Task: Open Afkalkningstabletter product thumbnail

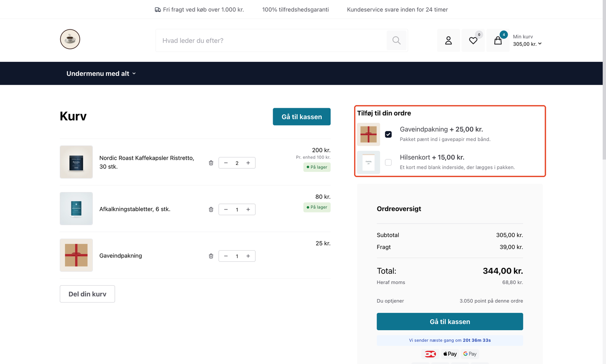Action: tap(76, 209)
